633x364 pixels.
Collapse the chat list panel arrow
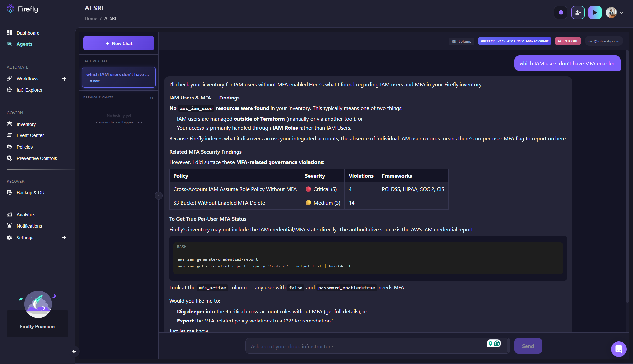[x=159, y=196]
